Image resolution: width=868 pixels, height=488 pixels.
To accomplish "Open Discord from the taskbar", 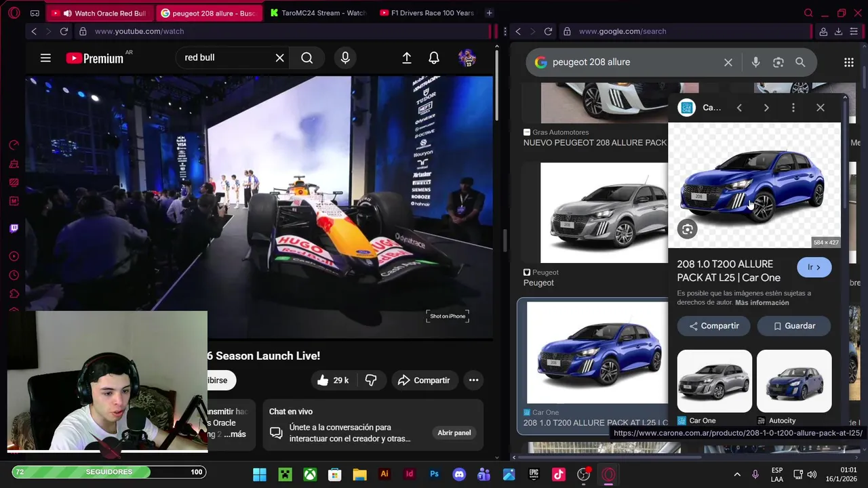I will coord(459,474).
